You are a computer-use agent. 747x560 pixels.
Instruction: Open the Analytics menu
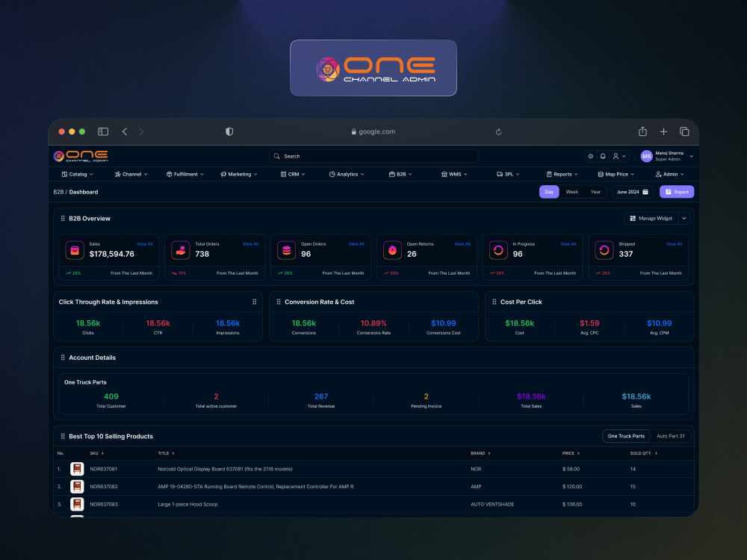pyautogui.click(x=347, y=174)
